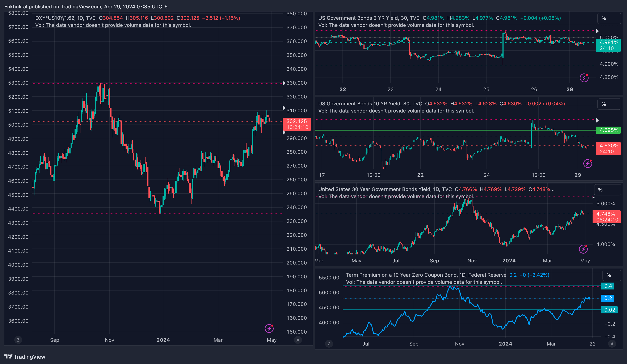This screenshot has height=364, width=627.
Task: Click the lightning icon in the 2 YR Yield chart
Action: click(x=584, y=78)
